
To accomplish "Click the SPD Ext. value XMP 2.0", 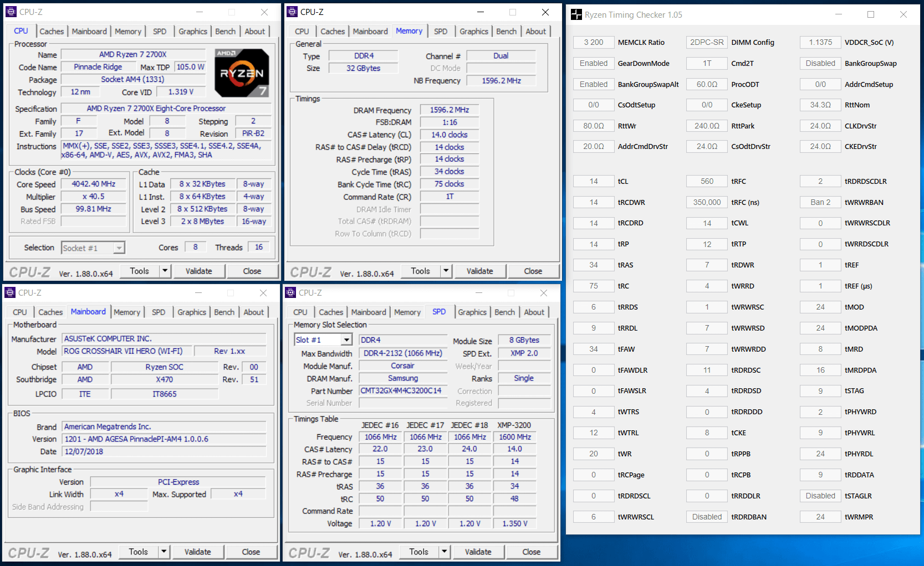I will (x=524, y=353).
